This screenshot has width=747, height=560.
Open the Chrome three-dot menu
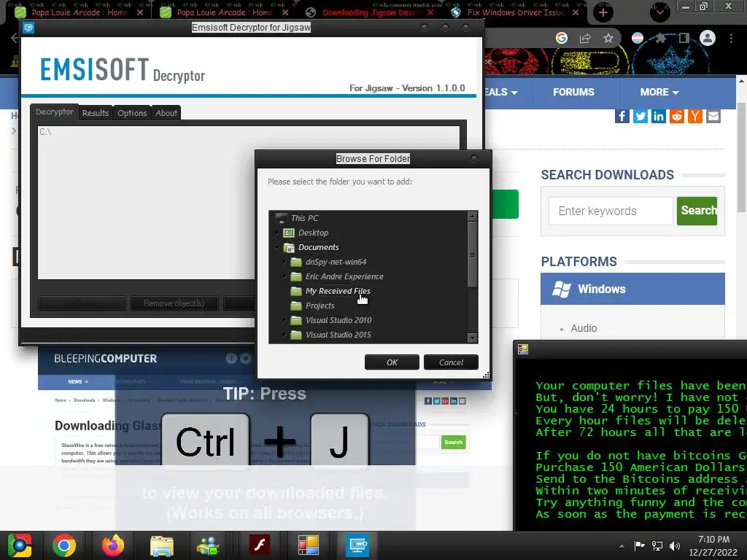[731, 38]
